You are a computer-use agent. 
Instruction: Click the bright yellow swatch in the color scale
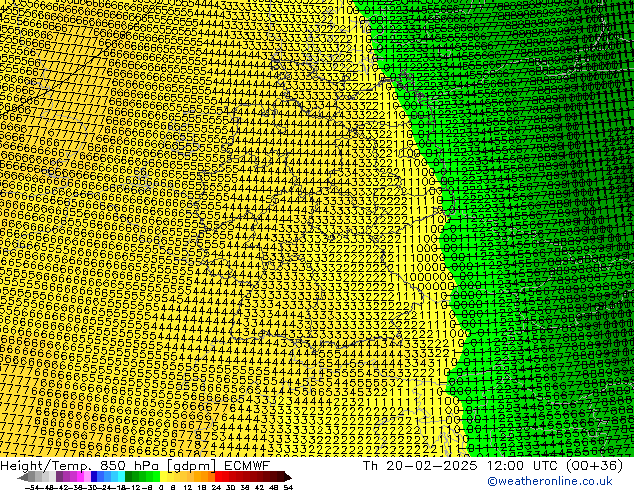(163, 477)
